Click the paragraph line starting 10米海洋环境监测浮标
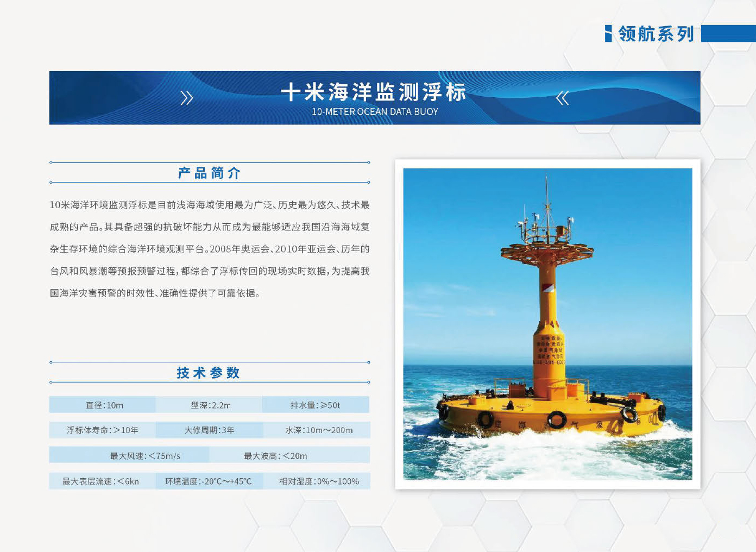This screenshot has height=552, width=756. 210,205
